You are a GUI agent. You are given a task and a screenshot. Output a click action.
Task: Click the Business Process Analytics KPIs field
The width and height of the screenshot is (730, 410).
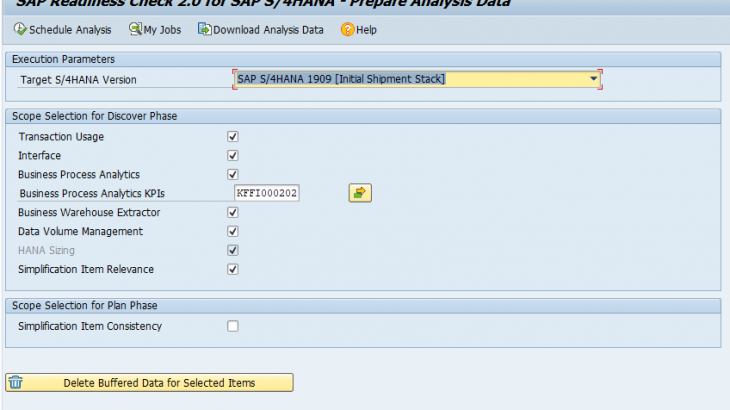click(x=266, y=193)
